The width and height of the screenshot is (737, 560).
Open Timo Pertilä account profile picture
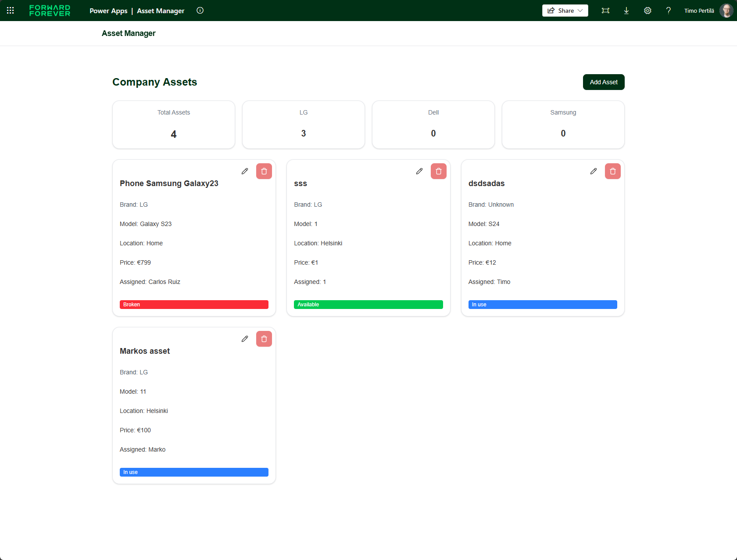(x=726, y=11)
